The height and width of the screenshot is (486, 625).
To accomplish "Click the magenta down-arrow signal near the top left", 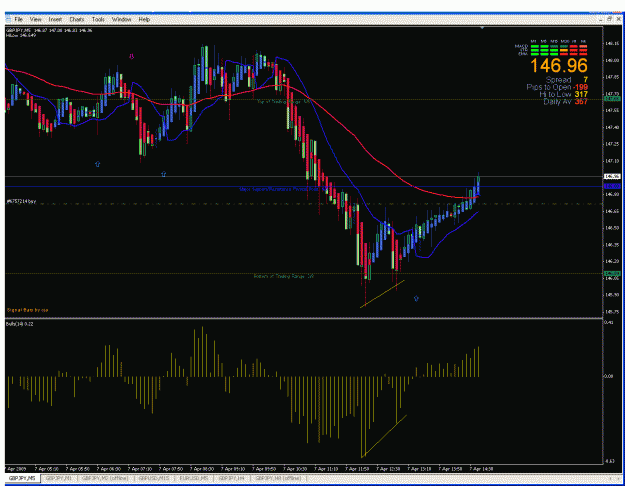I will [x=131, y=56].
